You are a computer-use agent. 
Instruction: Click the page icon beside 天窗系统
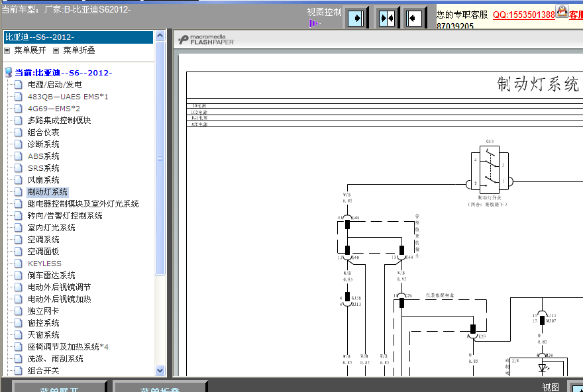[x=19, y=335]
